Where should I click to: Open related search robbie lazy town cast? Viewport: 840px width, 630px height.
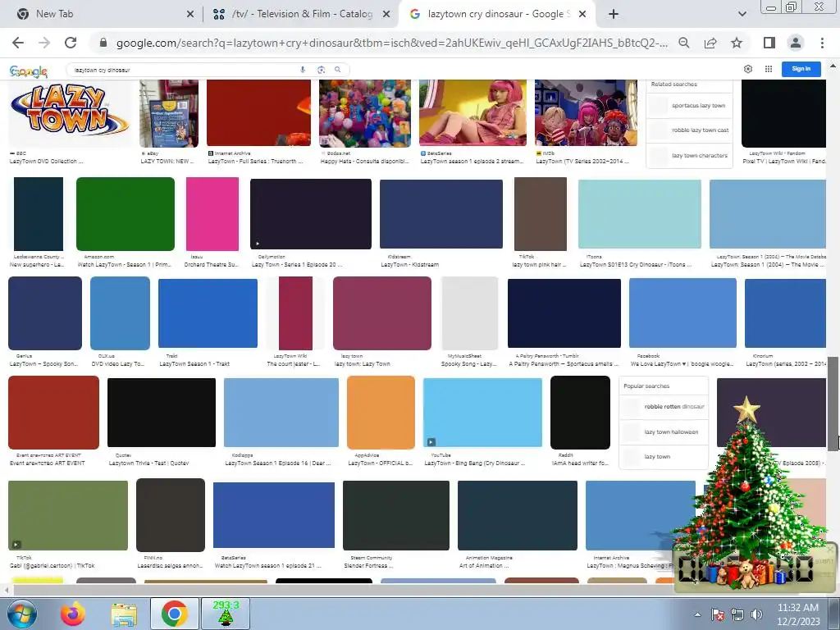(689, 130)
